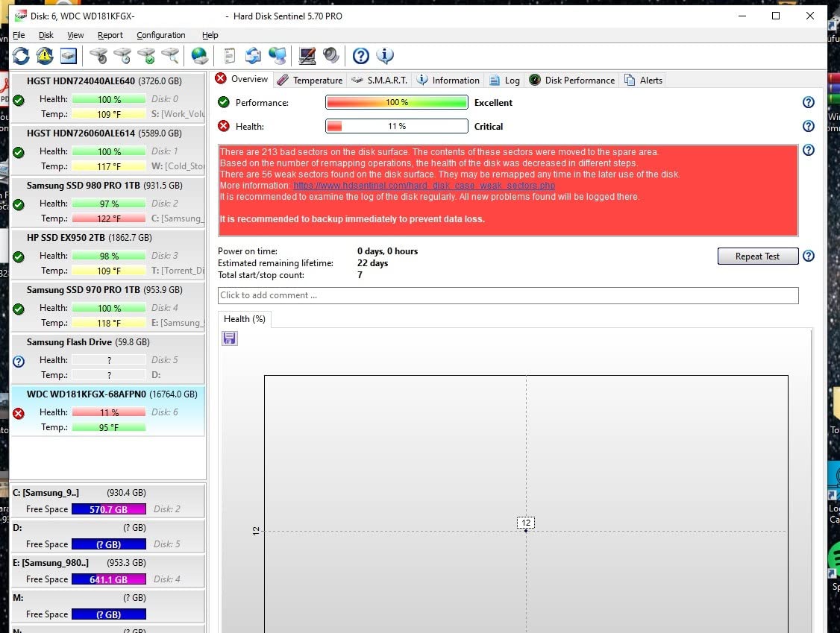Open the Report menu
The width and height of the screenshot is (840, 633).
tap(110, 35)
